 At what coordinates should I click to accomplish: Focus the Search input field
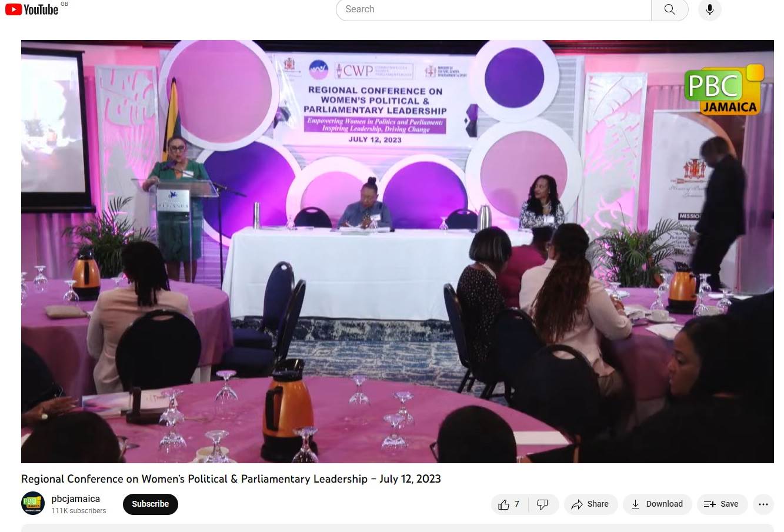tap(493, 9)
